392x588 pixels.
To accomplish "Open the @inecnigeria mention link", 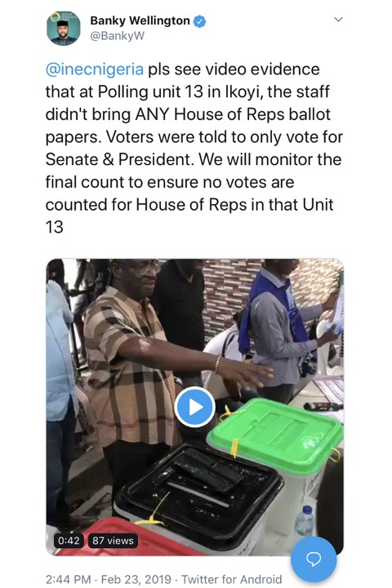I will click(94, 69).
